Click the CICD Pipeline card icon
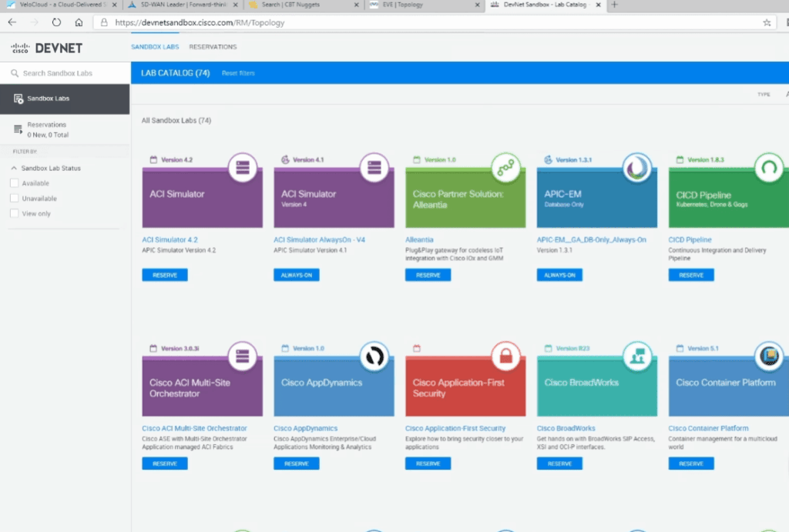 768,168
